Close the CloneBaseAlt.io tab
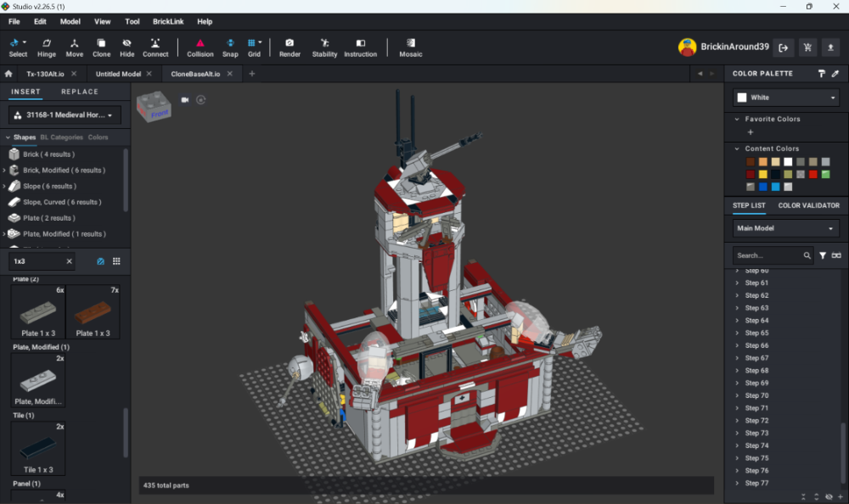This screenshot has width=849, height=504. 229,74
